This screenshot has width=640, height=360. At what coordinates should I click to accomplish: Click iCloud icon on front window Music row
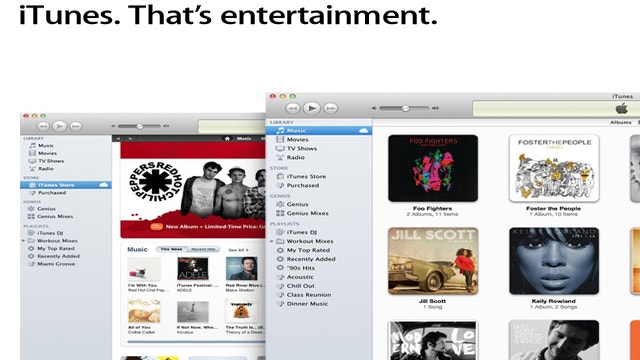(363, 131)
